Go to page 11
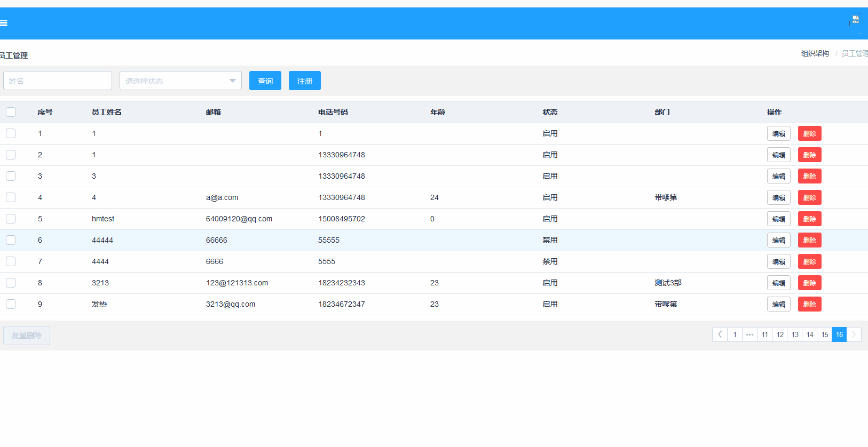Viewport: 868px width, 447px height. pyautogui.click(x=764, y=334)
